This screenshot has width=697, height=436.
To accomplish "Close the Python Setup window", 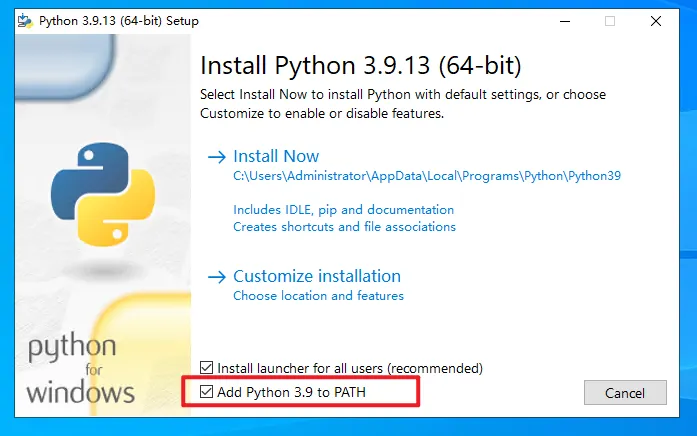I will pyautogui.click(x=656, y=21).
